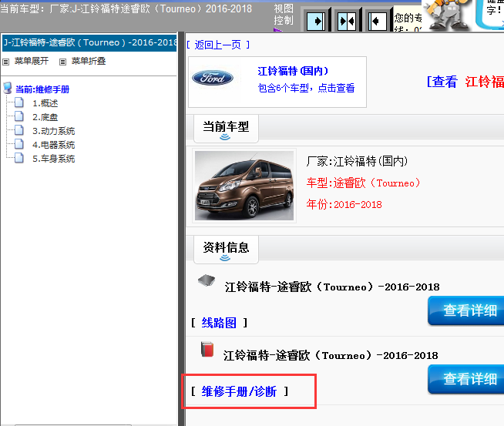Select 4.电器系统 in the manual tree

click(53, 145)
